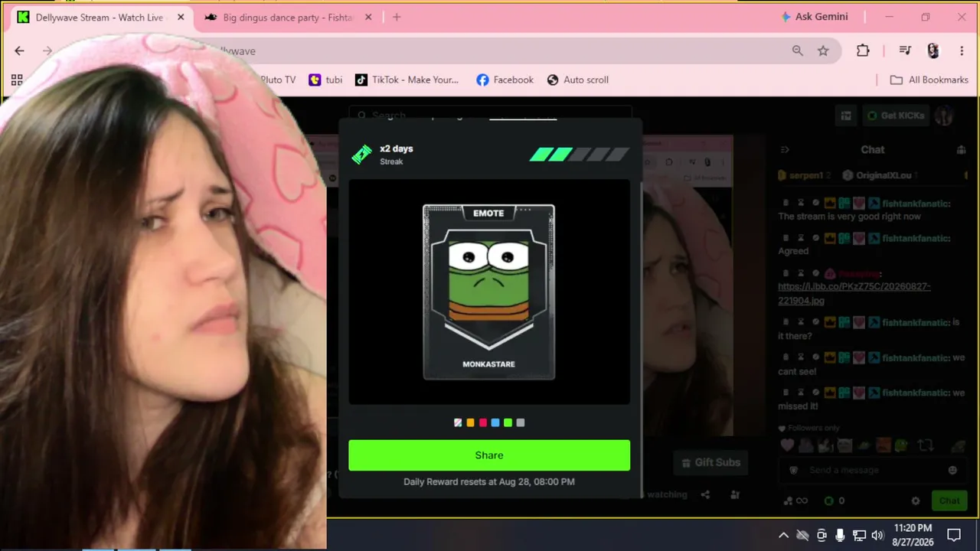Image resolution: width=980 pixels, height=551 pixels.
Task: Select the yellow color dot under the emote
Action: [470, 422]
